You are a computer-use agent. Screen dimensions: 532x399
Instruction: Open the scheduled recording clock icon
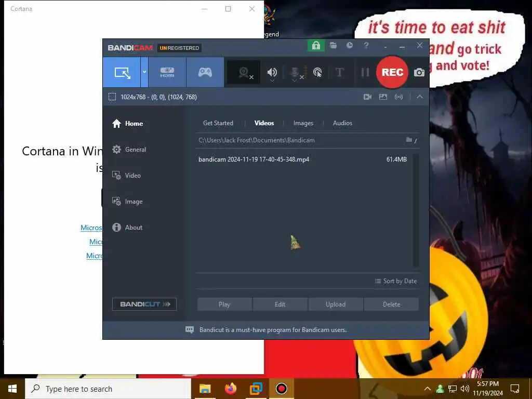tap(350, 46)
